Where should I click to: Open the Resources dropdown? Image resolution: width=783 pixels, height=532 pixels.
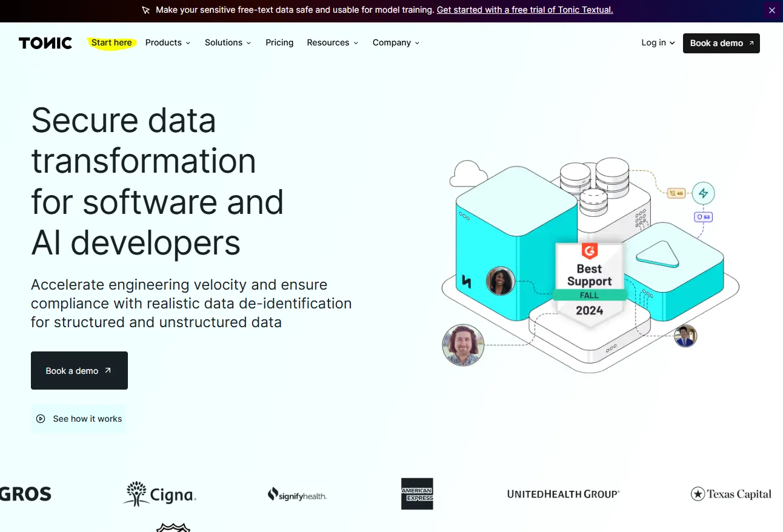(x=332, y=42)
